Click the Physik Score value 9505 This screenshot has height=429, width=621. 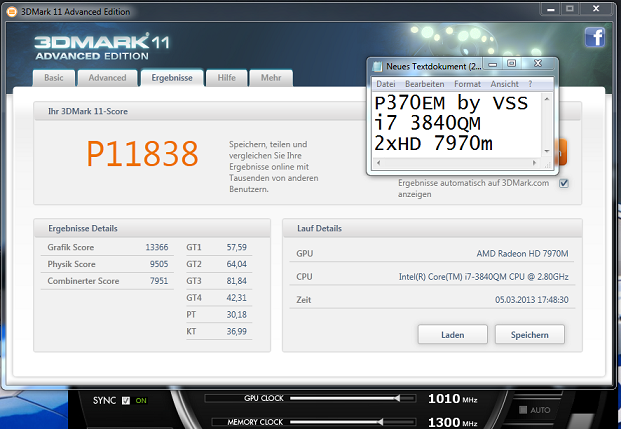(x=159, y=264)
